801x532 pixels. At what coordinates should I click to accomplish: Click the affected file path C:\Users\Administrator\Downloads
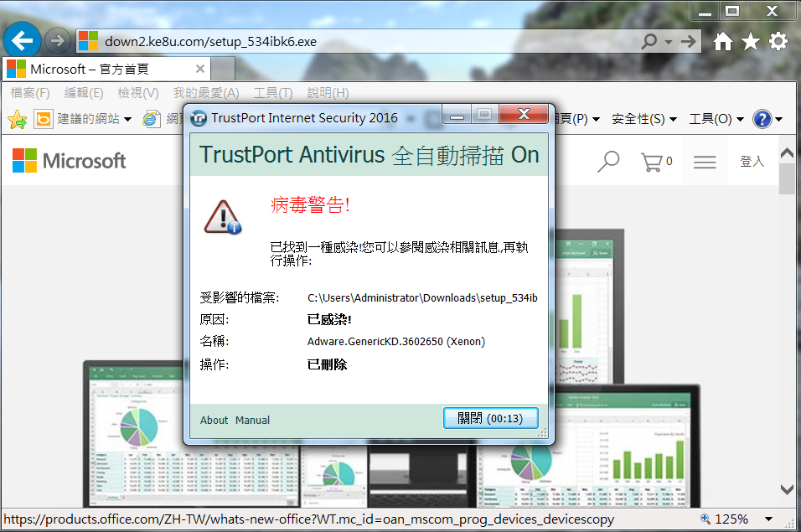coord(422,297)
